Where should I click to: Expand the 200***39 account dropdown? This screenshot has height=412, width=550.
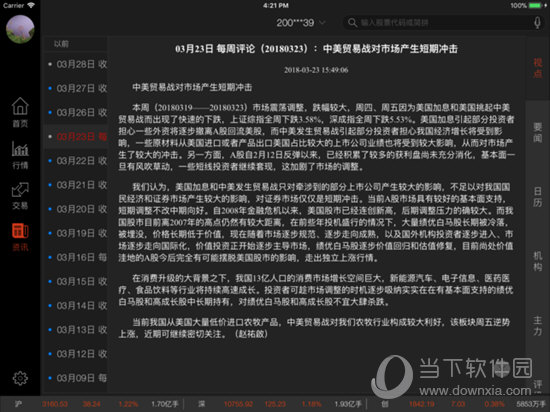[301, 23]
